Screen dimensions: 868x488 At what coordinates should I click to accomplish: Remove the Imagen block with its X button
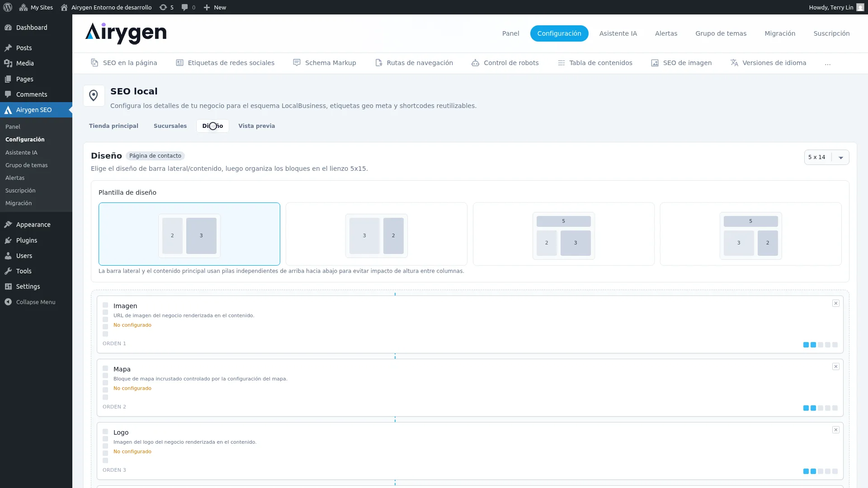[x=836, y=303]
